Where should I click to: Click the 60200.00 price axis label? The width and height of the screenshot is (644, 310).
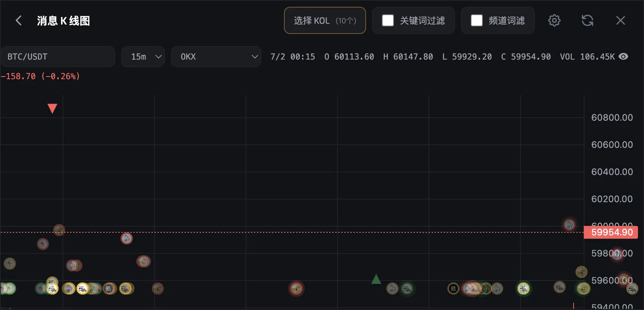(612, 199)
